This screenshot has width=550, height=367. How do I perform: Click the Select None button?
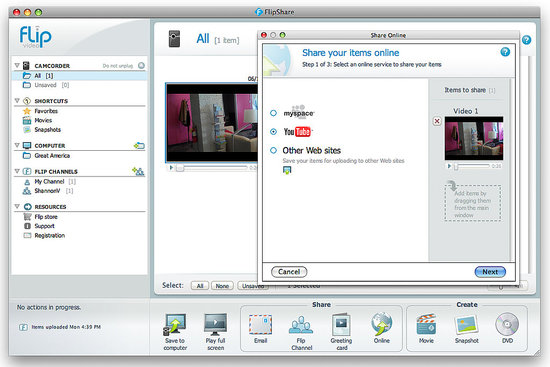[222, 286]
